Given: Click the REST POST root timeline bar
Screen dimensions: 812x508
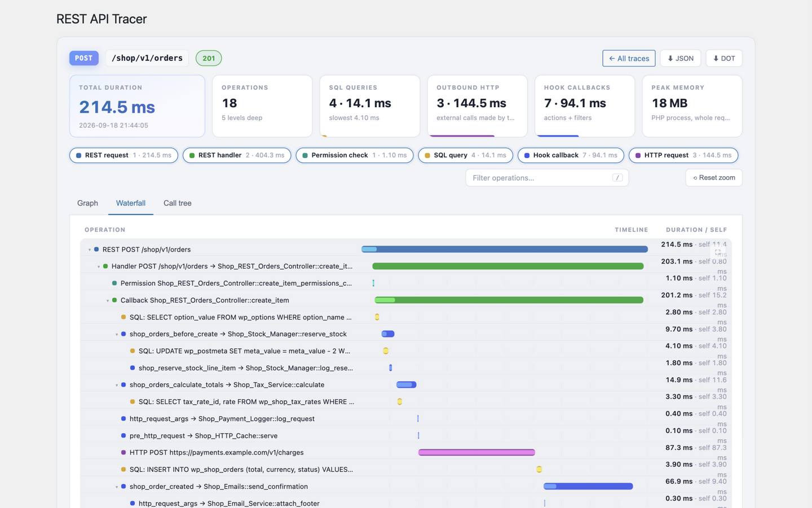Looking at the screenshot, I should (x=505, y=249).
